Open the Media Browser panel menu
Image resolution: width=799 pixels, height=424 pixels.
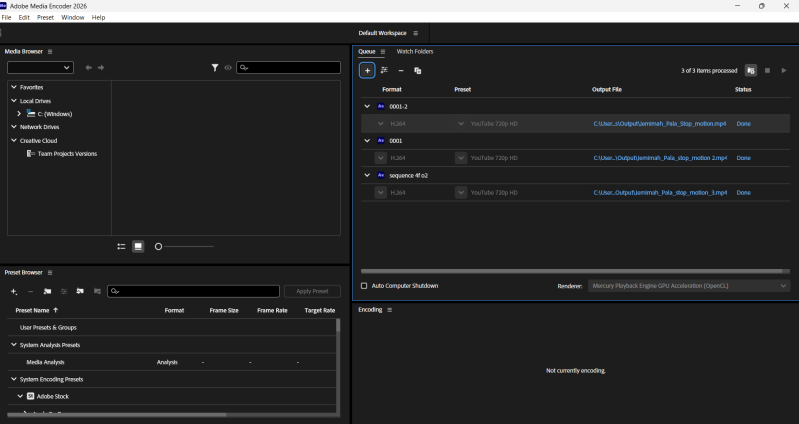(x=50, y=51)
